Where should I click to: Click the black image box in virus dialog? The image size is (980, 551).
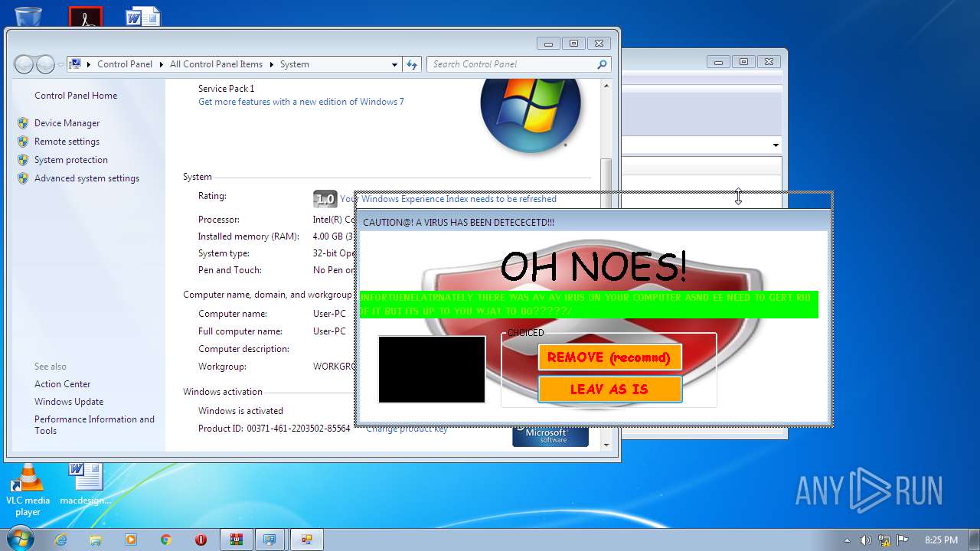(432, 369)
